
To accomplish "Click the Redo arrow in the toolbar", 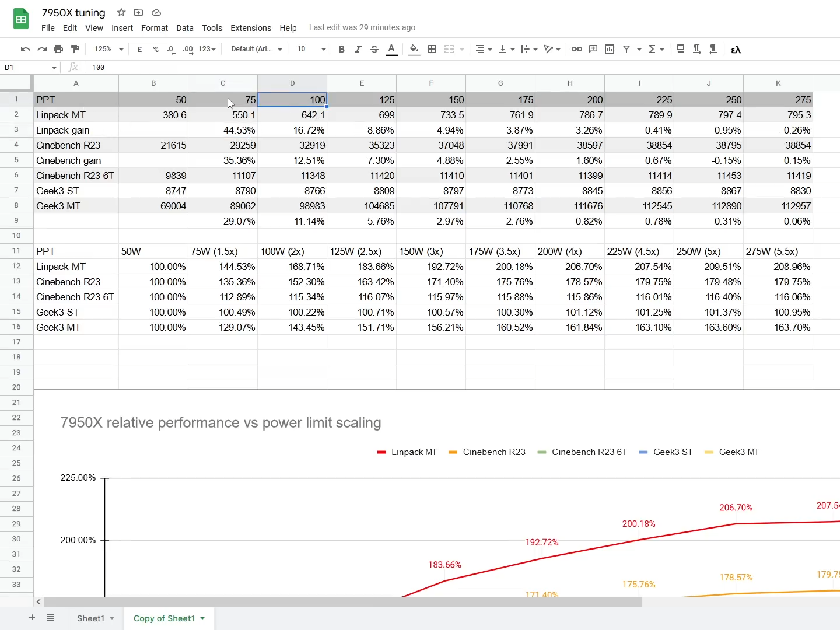I will tap(42, 50).
